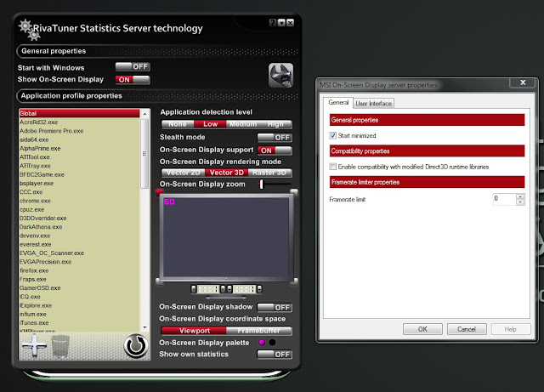This screenshot has height=392, width=544.
Task: Select the AcroRd32.exe profile
Action: coord(79,122)
